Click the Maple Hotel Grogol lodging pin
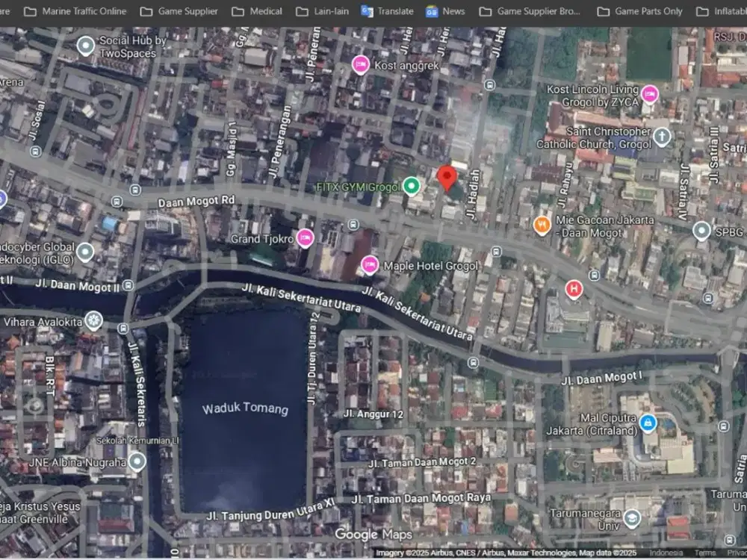This screenshot has width=747, height=560. pos(369,264)
